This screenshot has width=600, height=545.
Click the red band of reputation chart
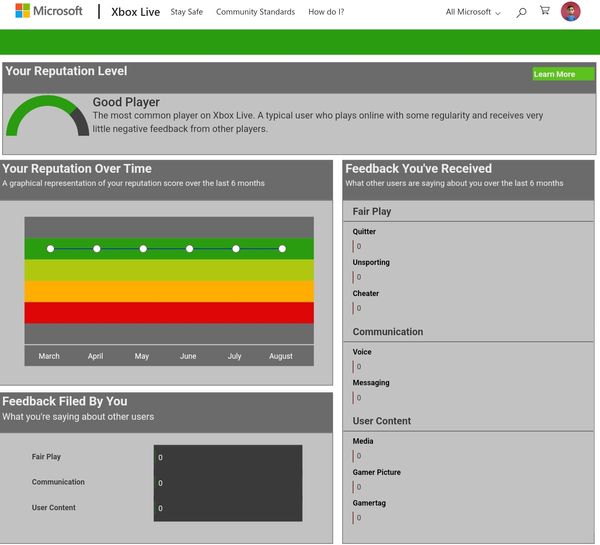click(169, 313)
